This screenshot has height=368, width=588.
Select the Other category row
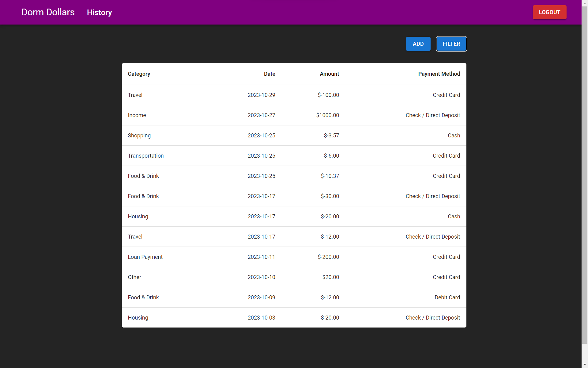[x=294, y=277]
